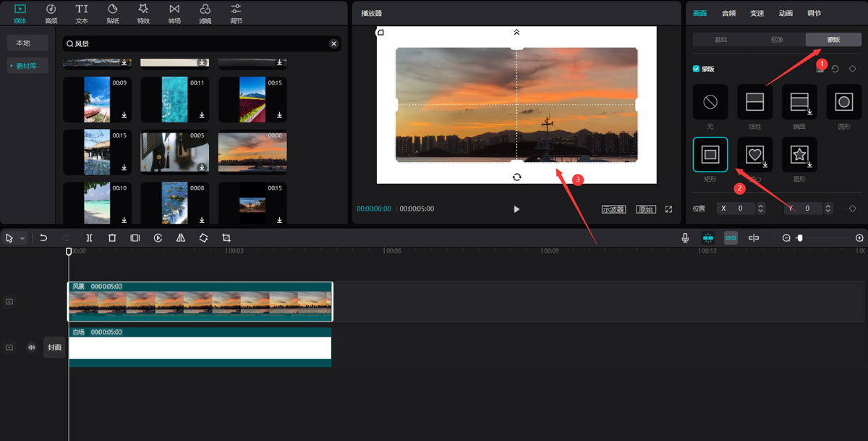Screen dimensions: 868x441
Task: Click the rotate icon in timeline toolbar
Action: click(x=203, y=238)
